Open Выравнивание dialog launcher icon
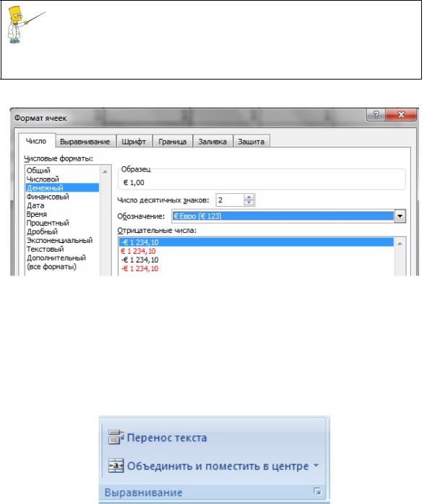The width and height of the screenshot is (427, 504). pyautogui.click(x=317, y=491)
